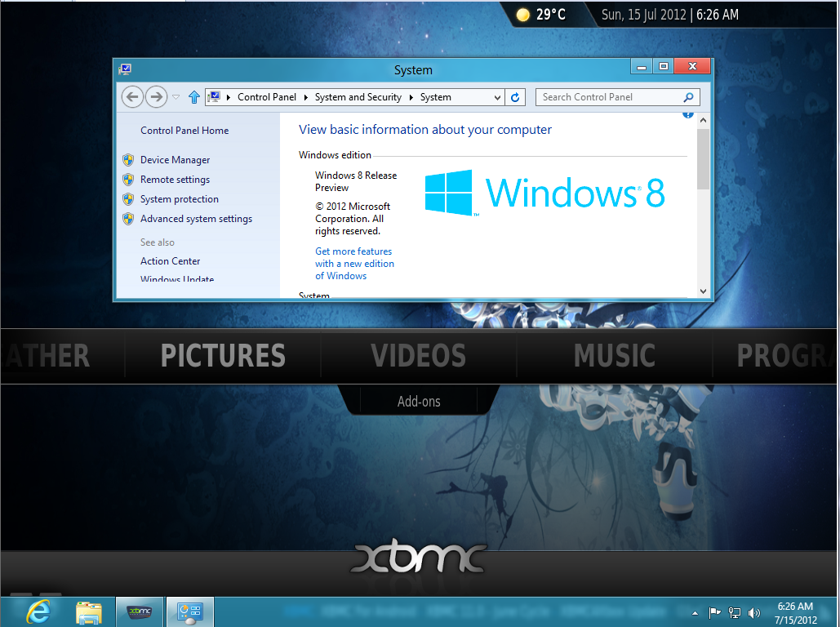
Task: Click shield icon beside Advanced system settings
Action: click(128, 219)
